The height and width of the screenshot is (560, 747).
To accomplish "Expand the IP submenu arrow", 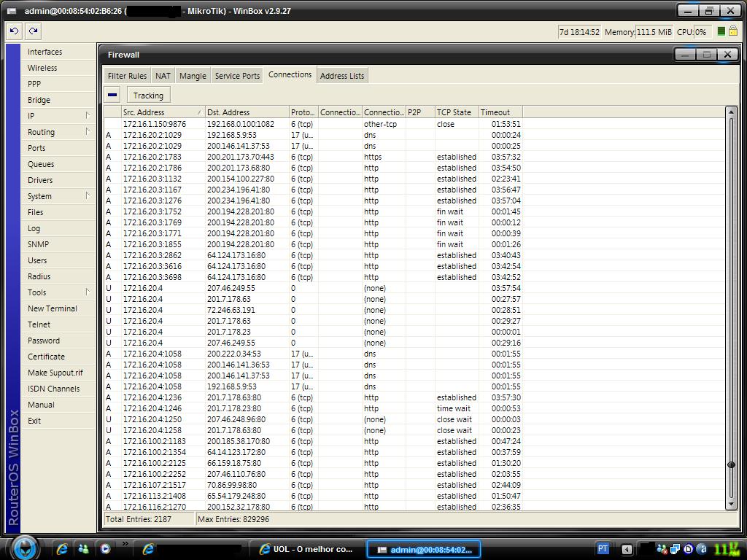I will 88,116.
